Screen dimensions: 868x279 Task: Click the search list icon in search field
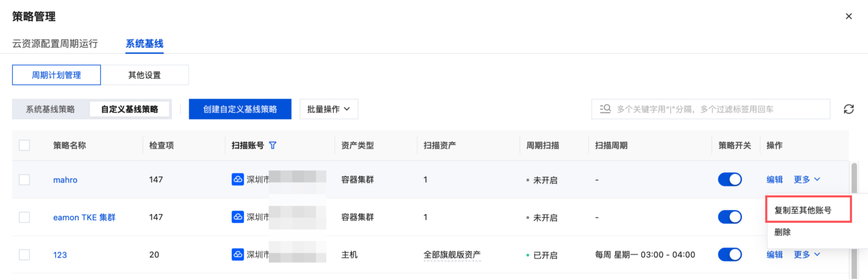point(605,109)
